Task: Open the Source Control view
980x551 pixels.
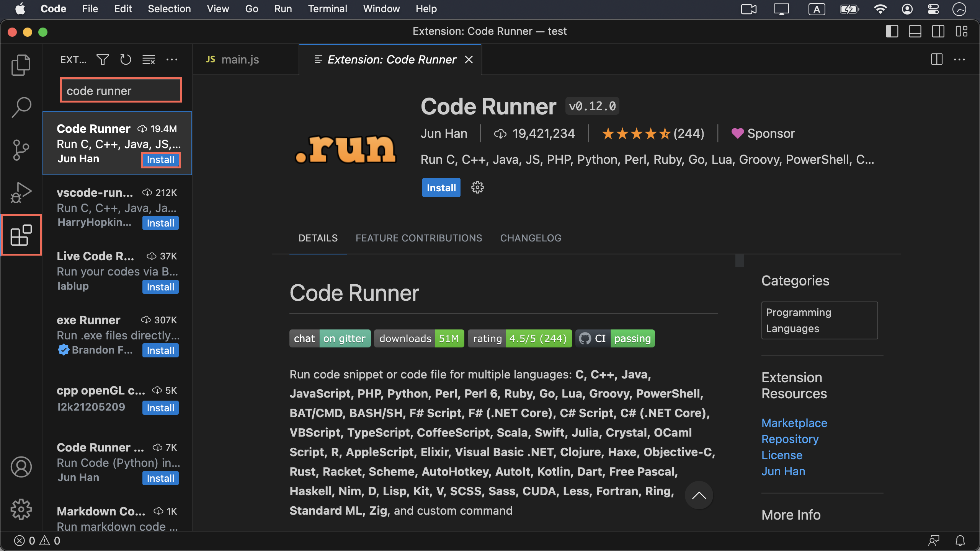Action: [21, 150]
